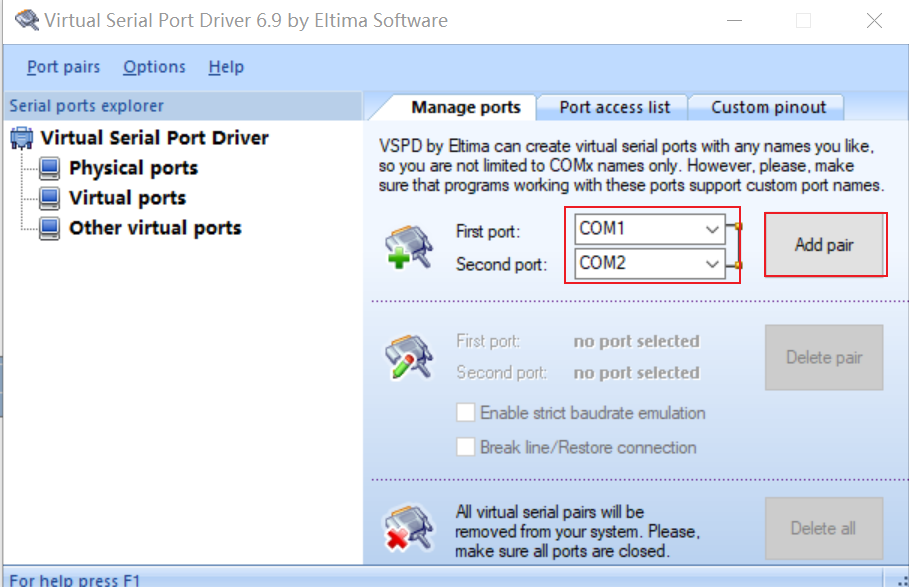Select Physical ports in the tree
This screenshot has width=909, height=587.
[133, 168]
